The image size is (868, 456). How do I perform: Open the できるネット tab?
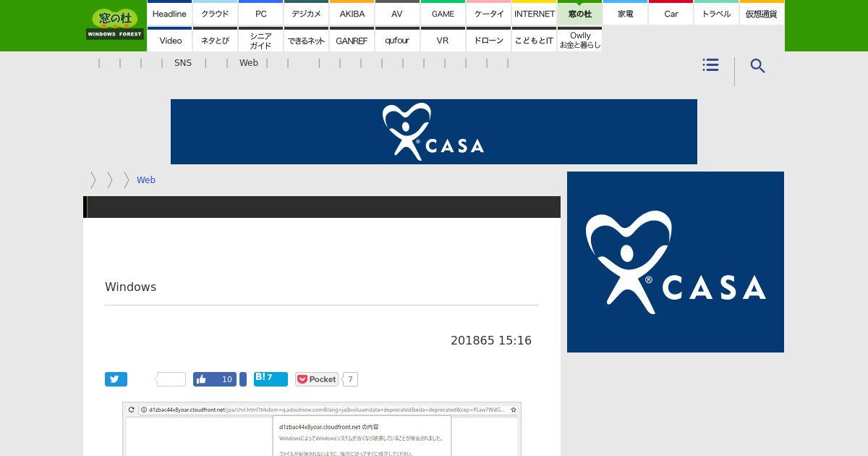click(306, 40)
